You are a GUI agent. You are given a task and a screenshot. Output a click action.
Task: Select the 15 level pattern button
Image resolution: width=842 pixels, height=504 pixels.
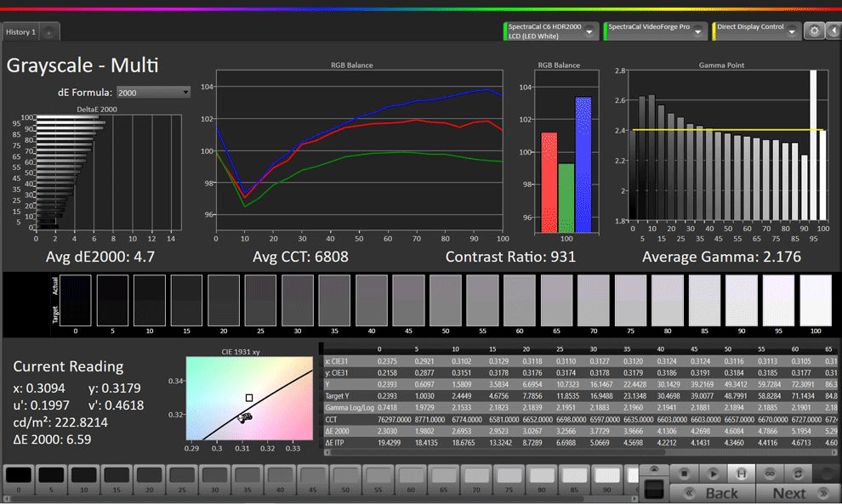click(117, 479)
